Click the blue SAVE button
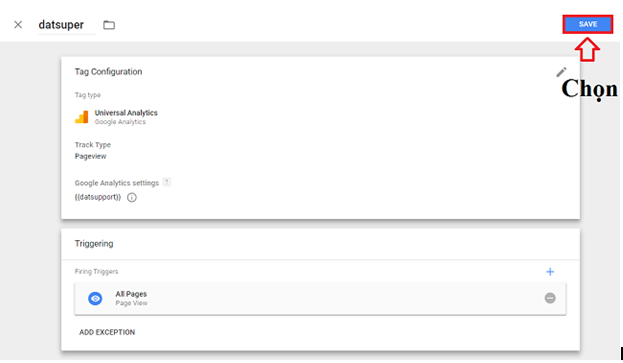The width and height of the screenshot is (623, 363). click(x=588, y=24)
